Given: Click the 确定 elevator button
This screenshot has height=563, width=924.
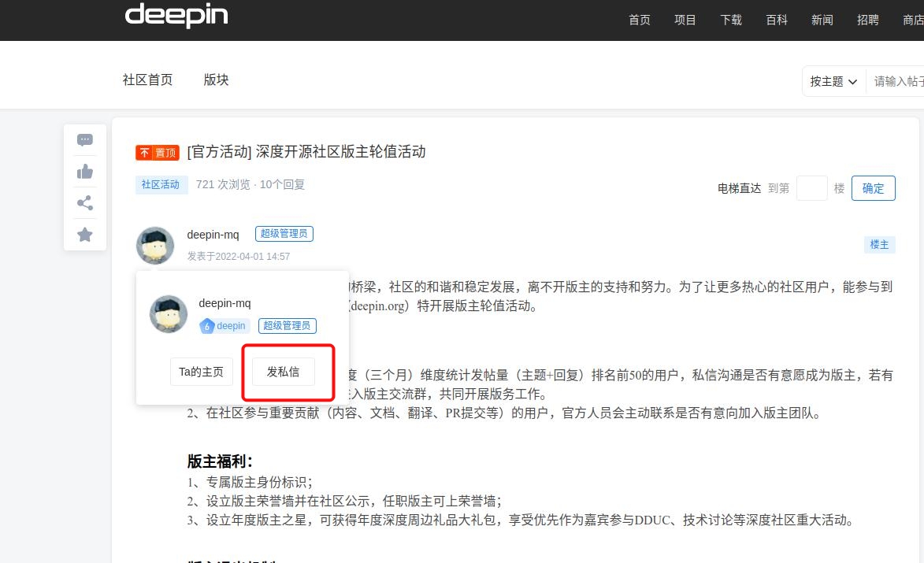Looking at the screenshot, I should 873,188.
